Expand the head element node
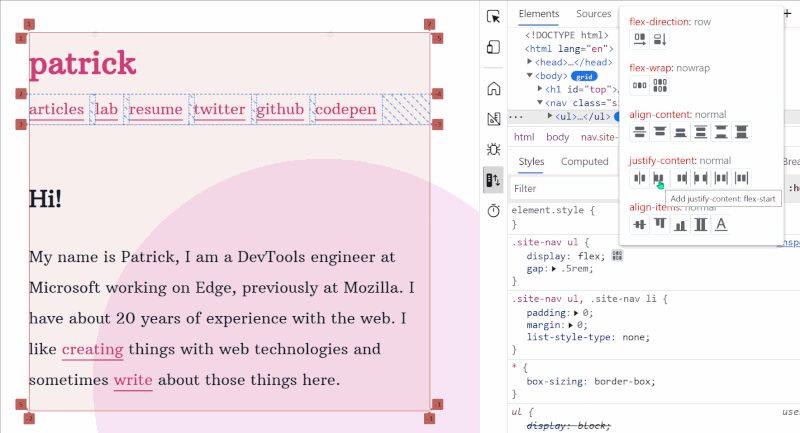Viewport: 800px width, 433px height. (531, 62)
